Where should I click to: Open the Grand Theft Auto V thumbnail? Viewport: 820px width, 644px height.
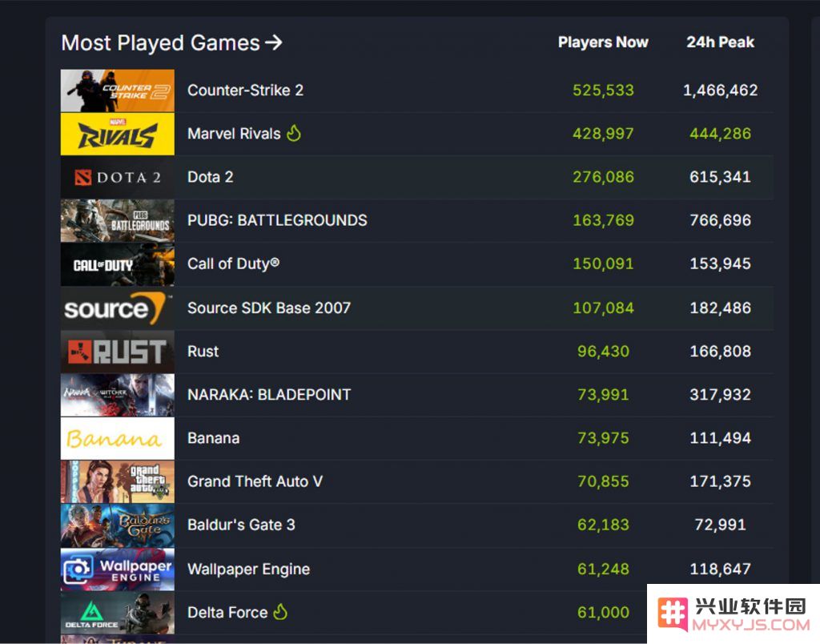tap(118, 482)
